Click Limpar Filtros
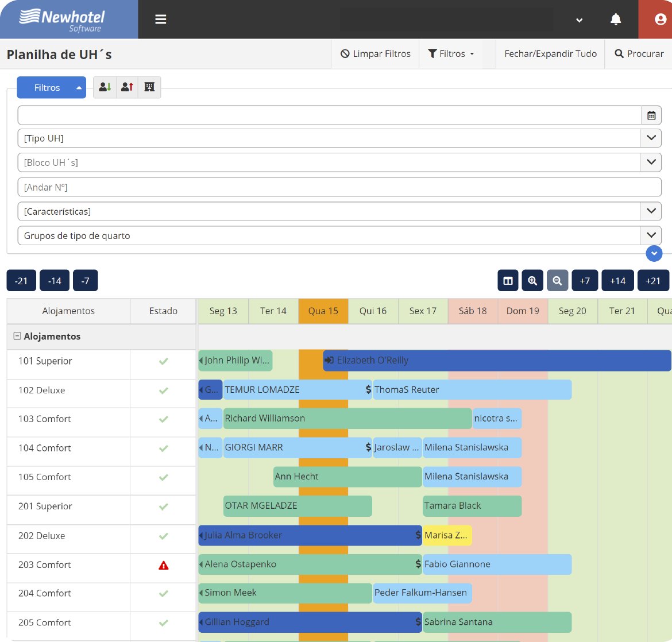 click(376, 53)
